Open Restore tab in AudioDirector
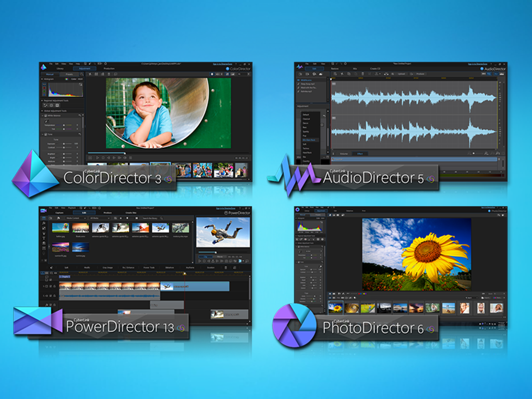 (334, 68)
